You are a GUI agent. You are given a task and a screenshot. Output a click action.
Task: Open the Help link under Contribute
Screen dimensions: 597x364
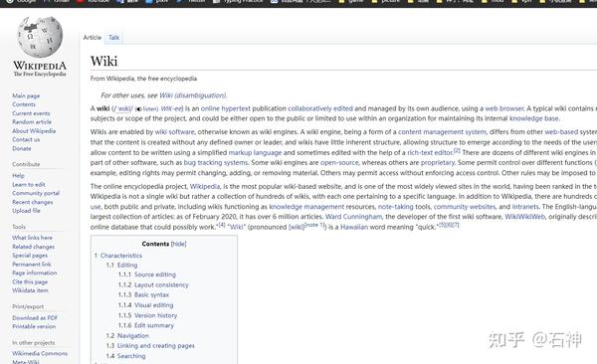click(x=18, y=175)
